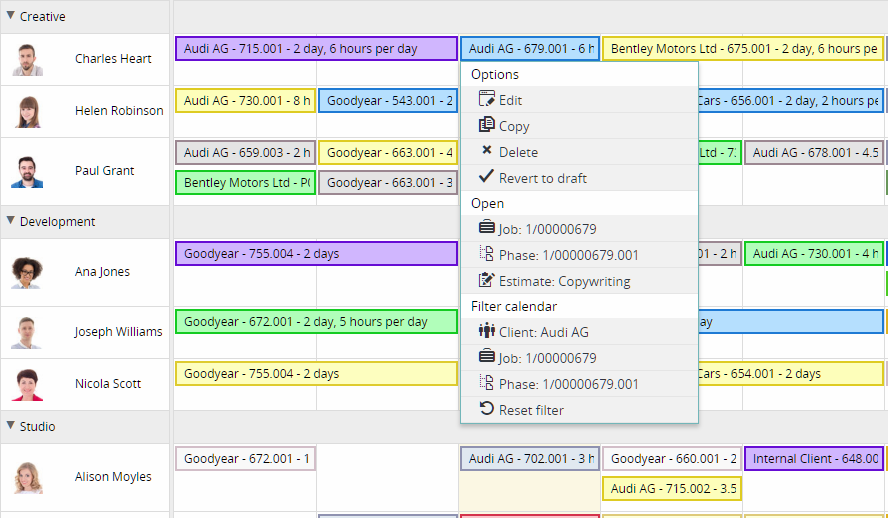Screen dimensions: 888x518
Task: Select Paul Grant name label
Action: coord(104,171)
